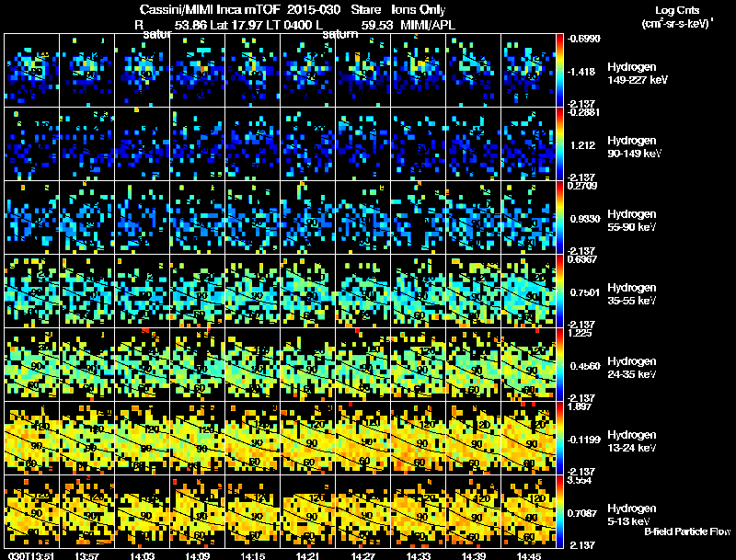Click the '-0.1199' colorbar value
The image size is (736, 560).
coord(584,440)
